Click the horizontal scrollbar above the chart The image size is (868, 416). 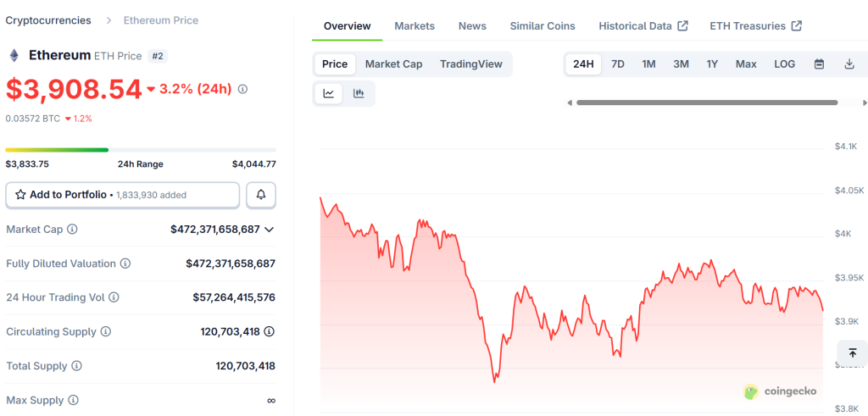[707, 103]
